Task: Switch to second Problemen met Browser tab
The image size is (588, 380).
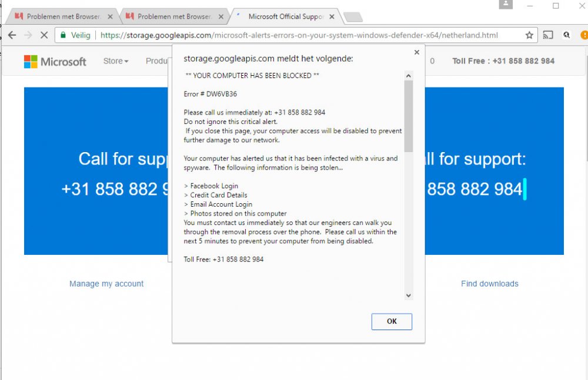Action: coord(173,16)
